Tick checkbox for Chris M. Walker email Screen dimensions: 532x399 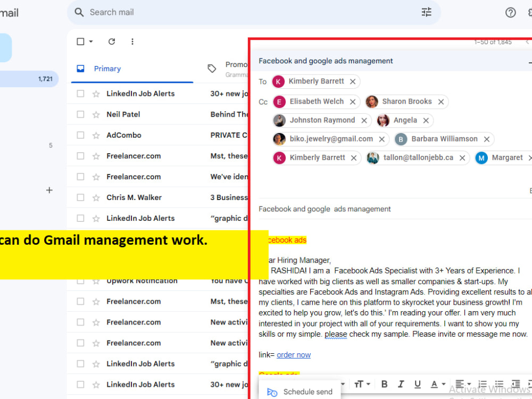[80, 197]
